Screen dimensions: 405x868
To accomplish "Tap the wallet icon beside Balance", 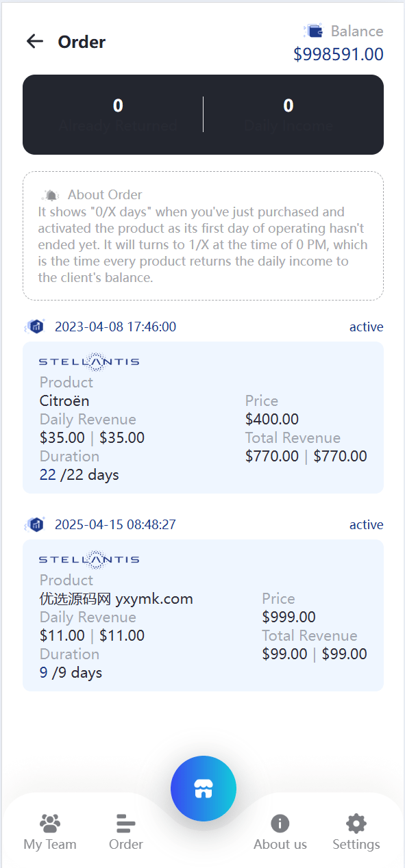I will [314, 31].
